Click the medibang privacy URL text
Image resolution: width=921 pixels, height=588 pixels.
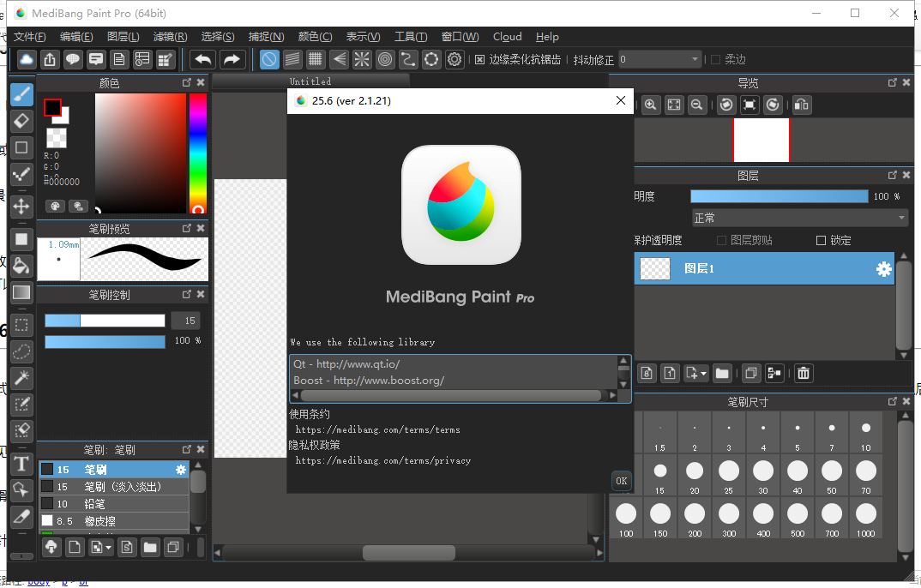383,460
